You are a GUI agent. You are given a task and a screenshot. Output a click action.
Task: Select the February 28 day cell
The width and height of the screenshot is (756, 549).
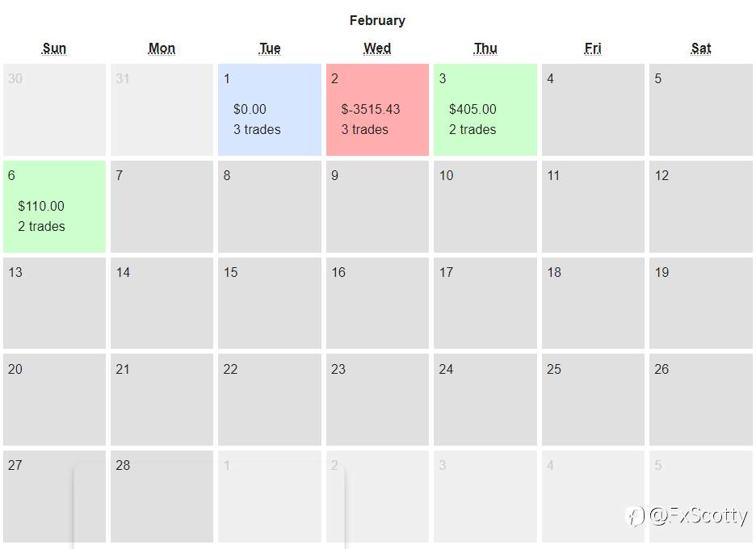click(162, 497)
